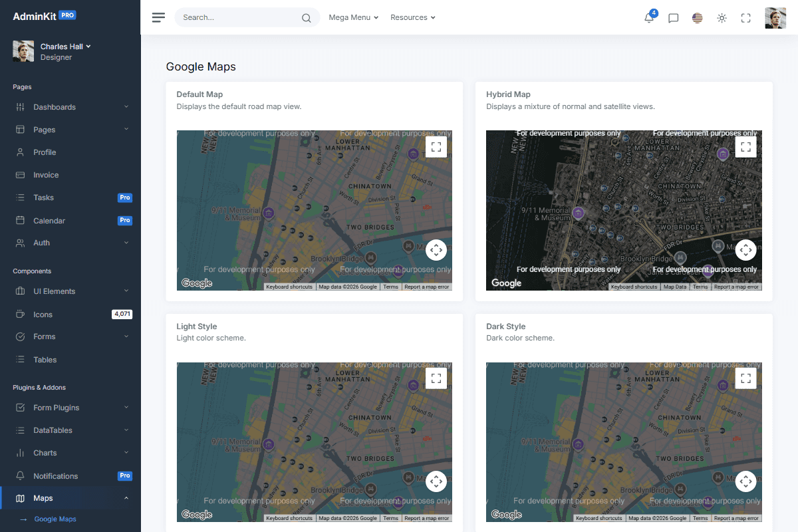Click the Charts bar icon
This screenshot has height=532, width=798.
[20, 453]
